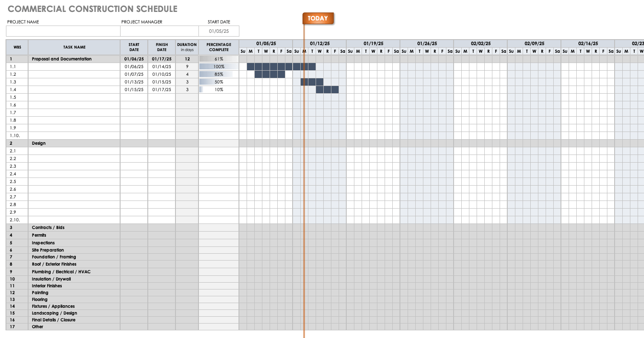Click WBS cell 2.10.

tap(17, 220)
